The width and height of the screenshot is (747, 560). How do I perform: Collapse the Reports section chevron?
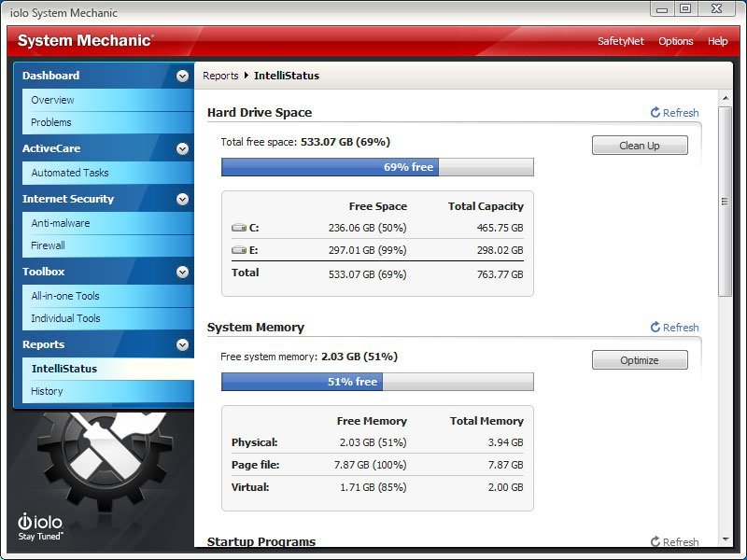click(182, 345)
